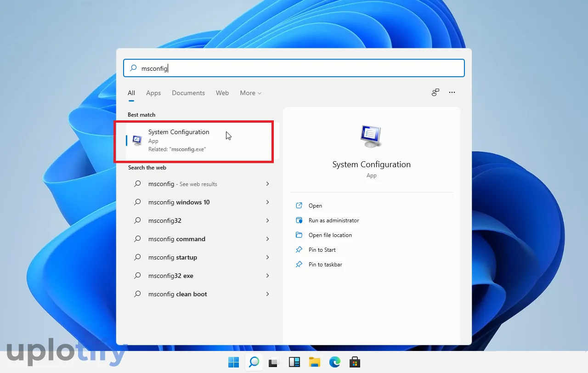Click the Open icon in the preview pane
The height and width of the screenshot is (373, 588).
(299, 206)
